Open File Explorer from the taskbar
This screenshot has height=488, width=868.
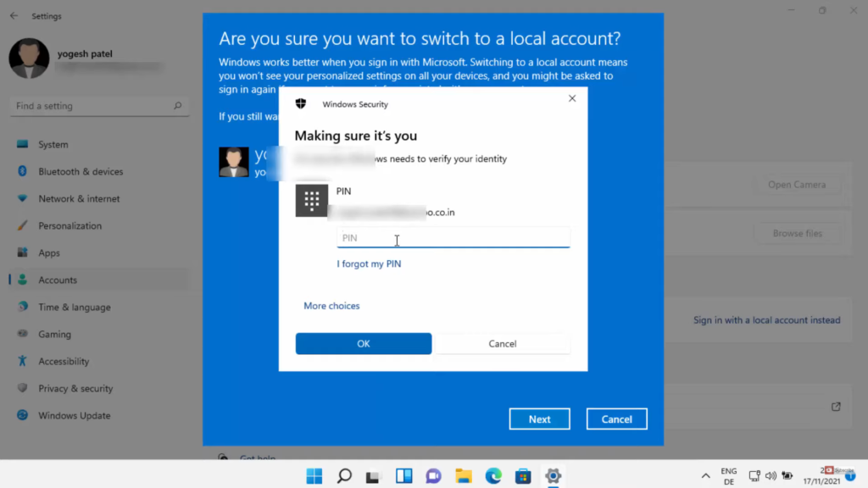coord(464,476)
